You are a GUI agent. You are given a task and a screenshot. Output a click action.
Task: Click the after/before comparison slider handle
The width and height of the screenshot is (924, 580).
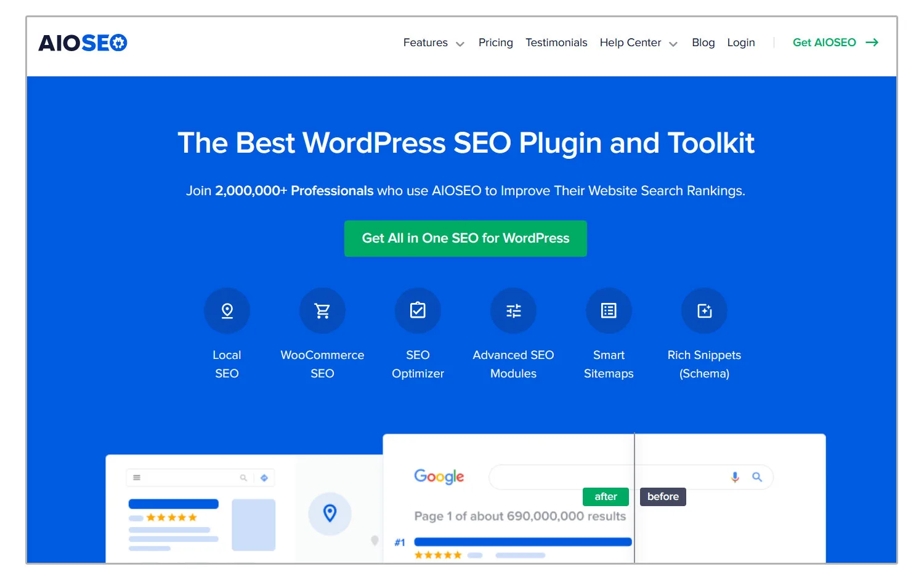click(x=634, y=497)
